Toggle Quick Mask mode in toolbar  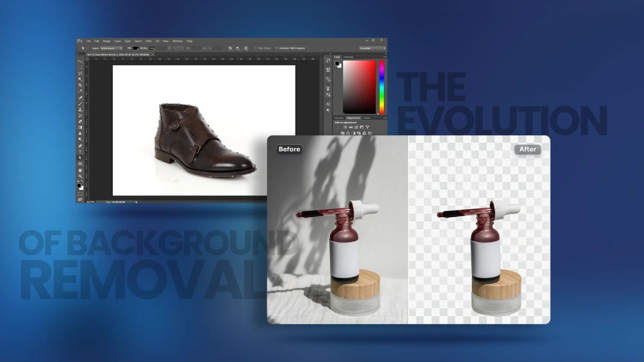tap(80, 194)
